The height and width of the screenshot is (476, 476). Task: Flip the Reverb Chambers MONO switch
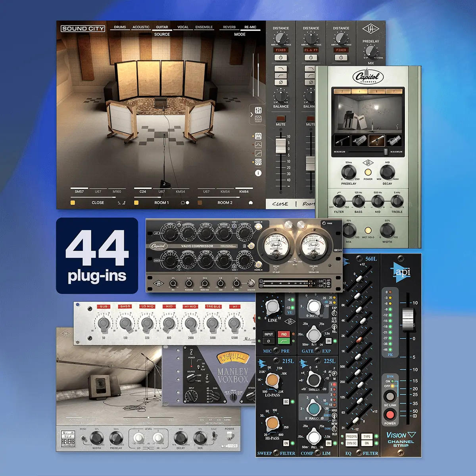[83, 438]
